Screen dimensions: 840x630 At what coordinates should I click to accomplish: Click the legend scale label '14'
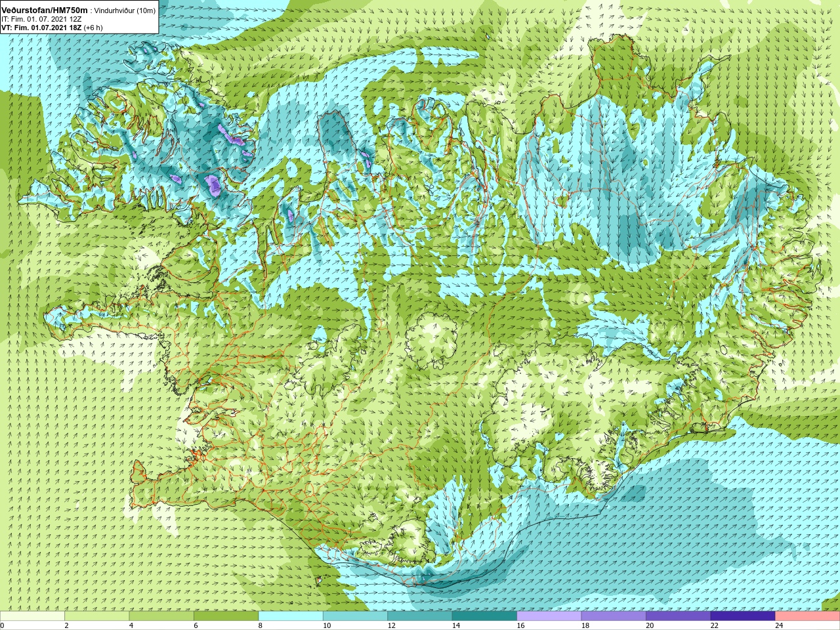(456, 626)
